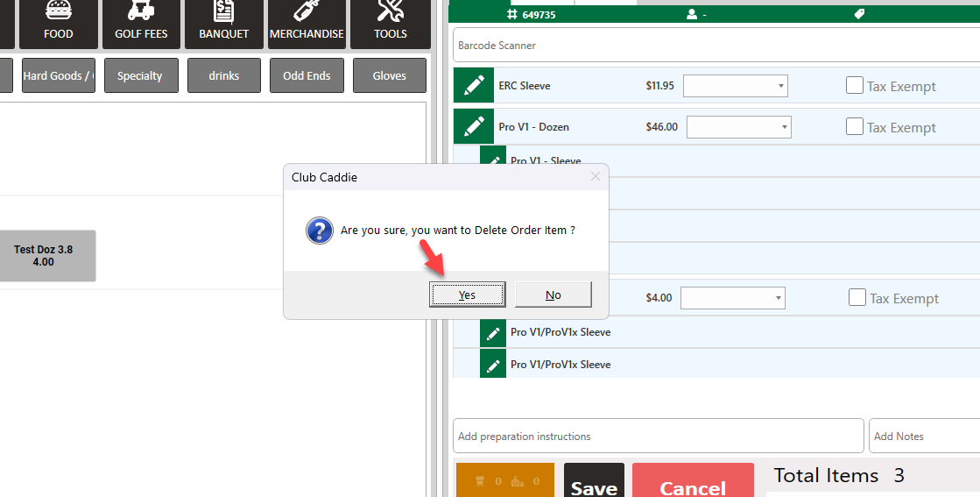Edit the Pro V1 - Dozen item

pos(474,127)
